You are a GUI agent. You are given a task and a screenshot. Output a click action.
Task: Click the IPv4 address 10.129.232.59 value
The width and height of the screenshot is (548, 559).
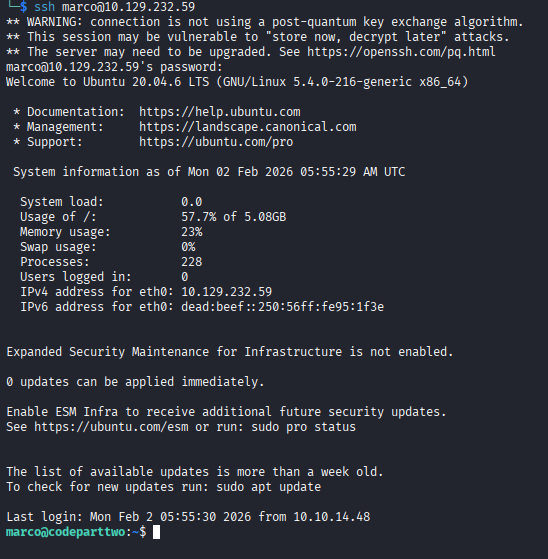226,292
